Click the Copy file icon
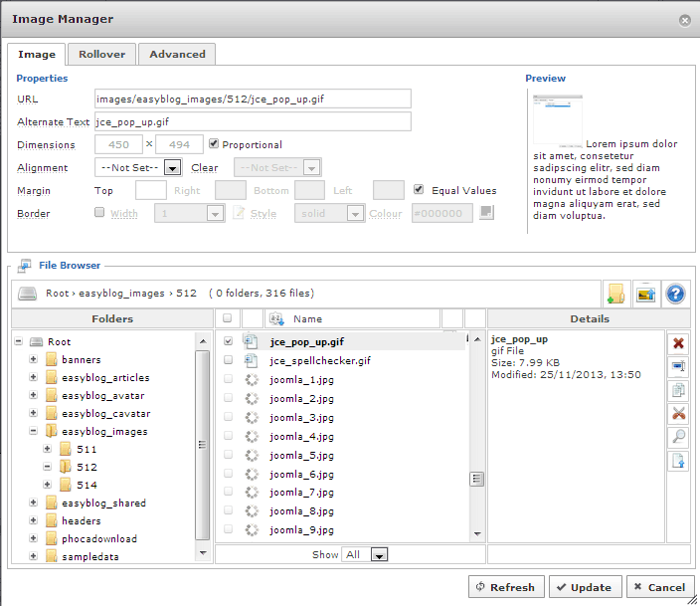Viewport: 700px width, 606px height. tap(679, 390)
